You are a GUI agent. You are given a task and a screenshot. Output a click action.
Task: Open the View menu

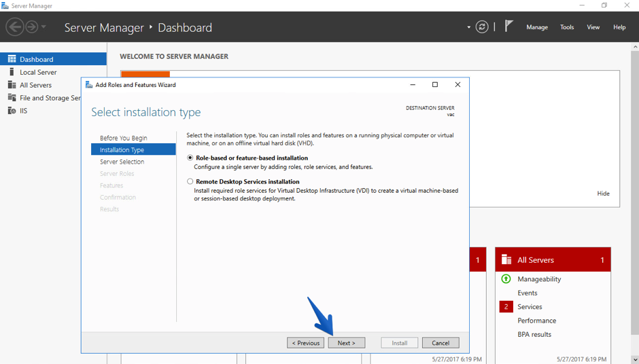pyautogui.click(x=593, y=27)
